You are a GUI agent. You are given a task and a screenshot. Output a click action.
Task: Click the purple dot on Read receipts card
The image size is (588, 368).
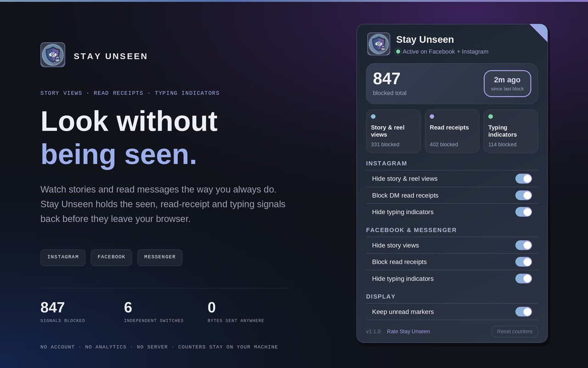[x=432, y=116]
